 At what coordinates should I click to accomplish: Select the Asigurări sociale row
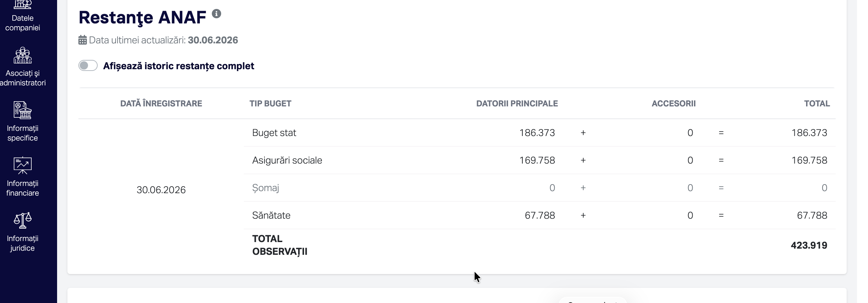tap(540, 160)
